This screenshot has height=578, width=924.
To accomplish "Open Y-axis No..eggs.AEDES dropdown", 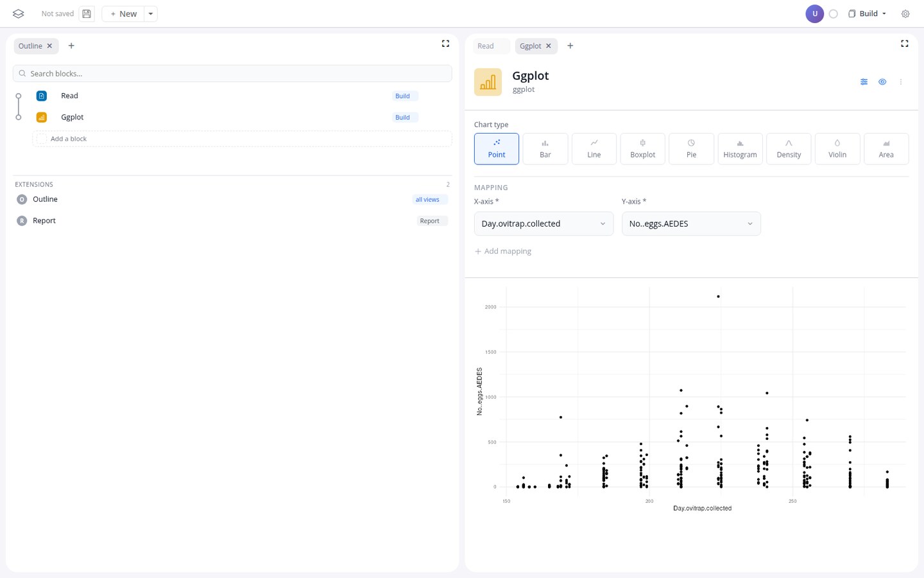I will pos(691,223).
